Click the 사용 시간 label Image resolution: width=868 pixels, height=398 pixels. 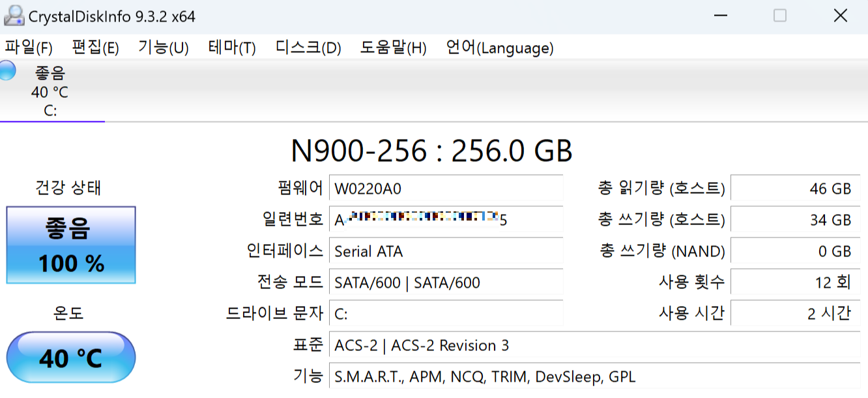click(x=692, y=314)
